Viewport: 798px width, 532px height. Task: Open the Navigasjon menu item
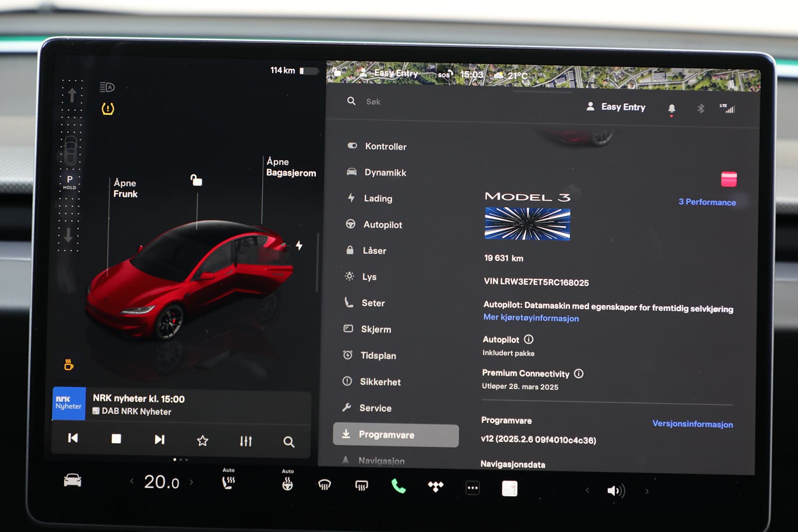[373, 461]
